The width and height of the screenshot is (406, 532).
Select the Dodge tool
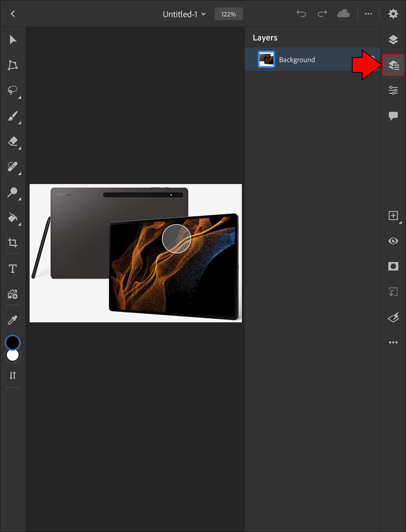pos(13,192)
